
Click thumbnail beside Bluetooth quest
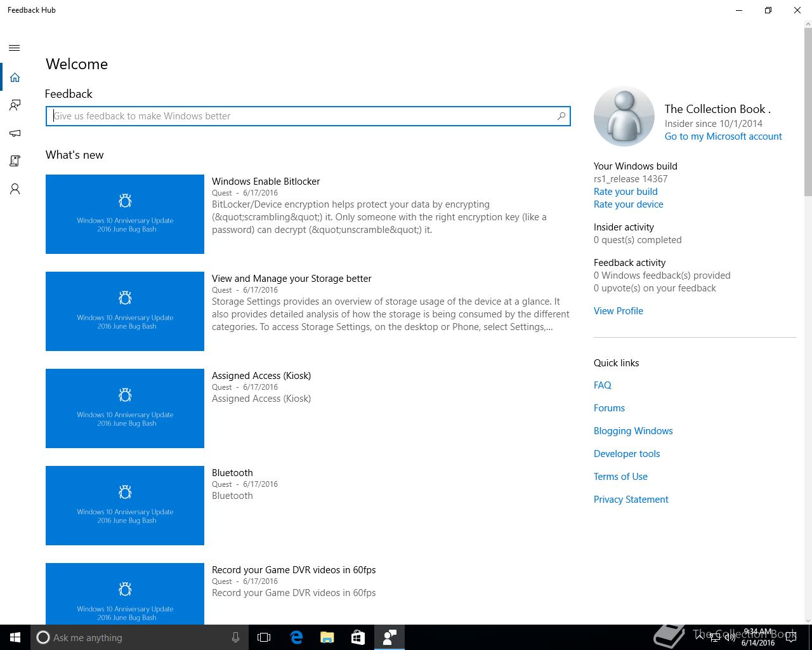(x=125, y=506)
